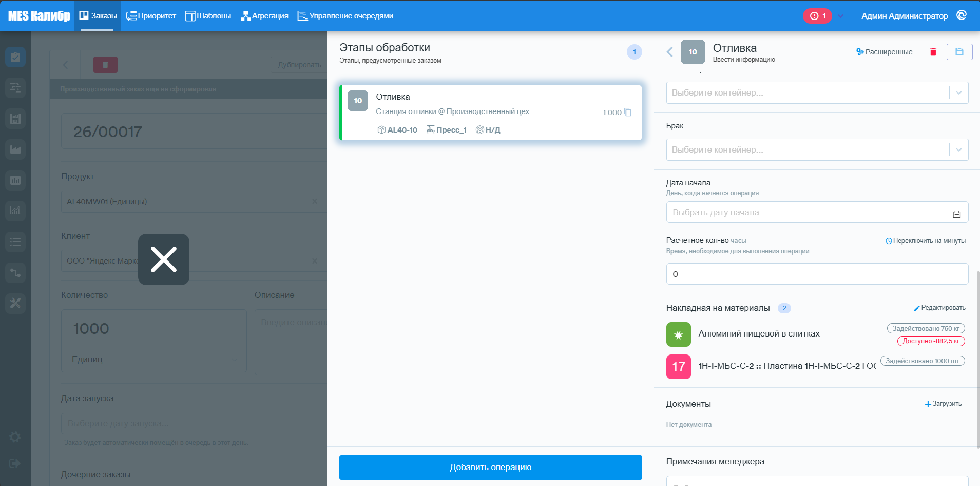
Task: Click the right panel scrollbar
Action: 977,360
